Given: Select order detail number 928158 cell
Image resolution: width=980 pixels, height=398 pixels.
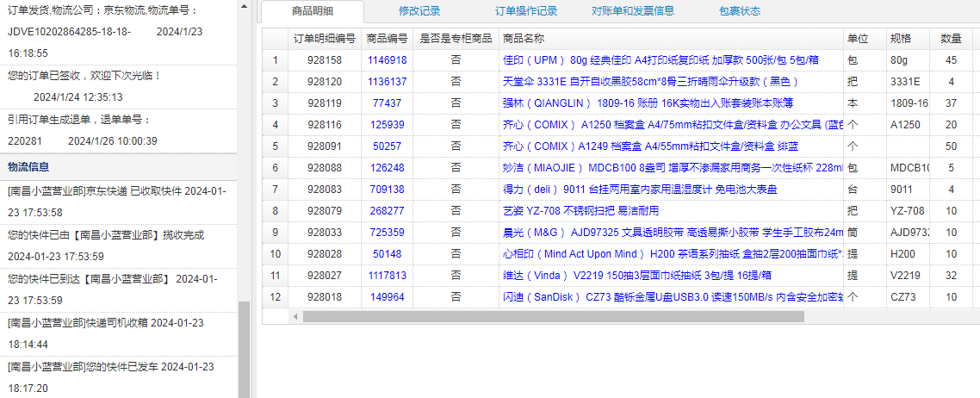Looking at the screenshot, I should [x=325, y=60].
